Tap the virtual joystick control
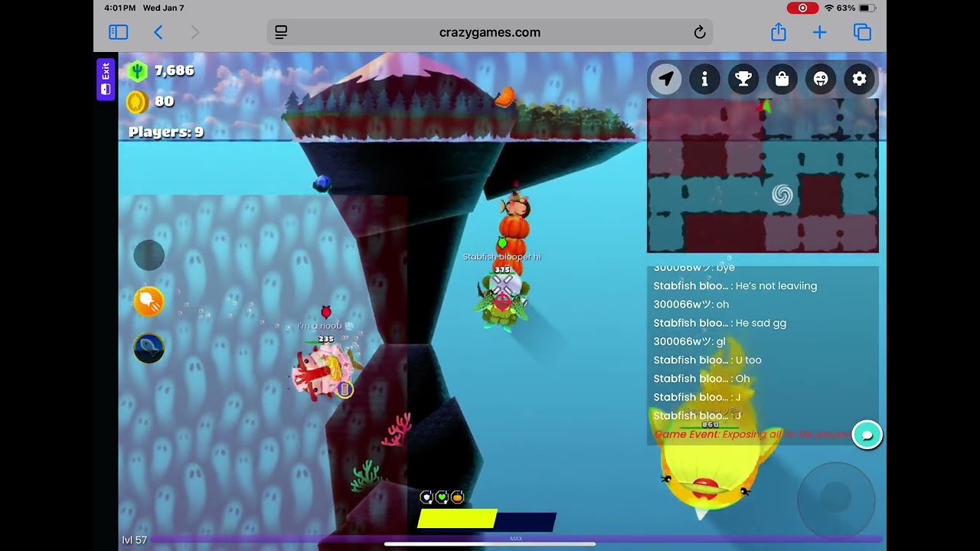 tap(836, 500)
